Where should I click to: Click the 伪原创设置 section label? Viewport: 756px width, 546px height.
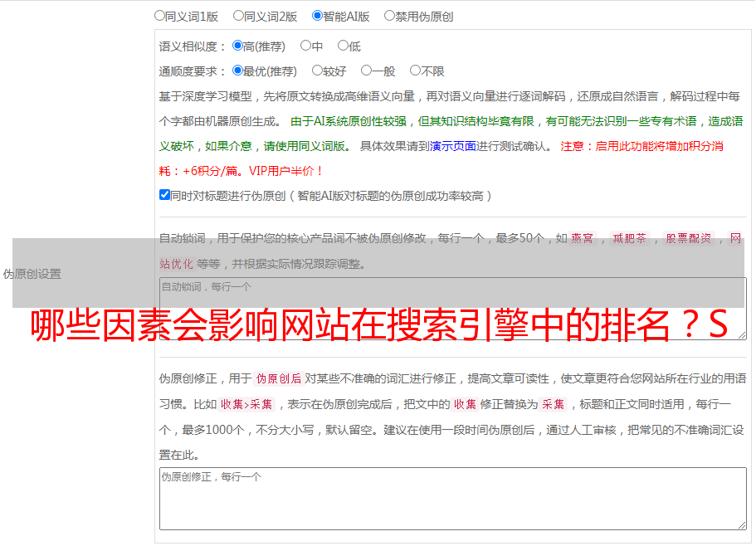coord(32,274)
